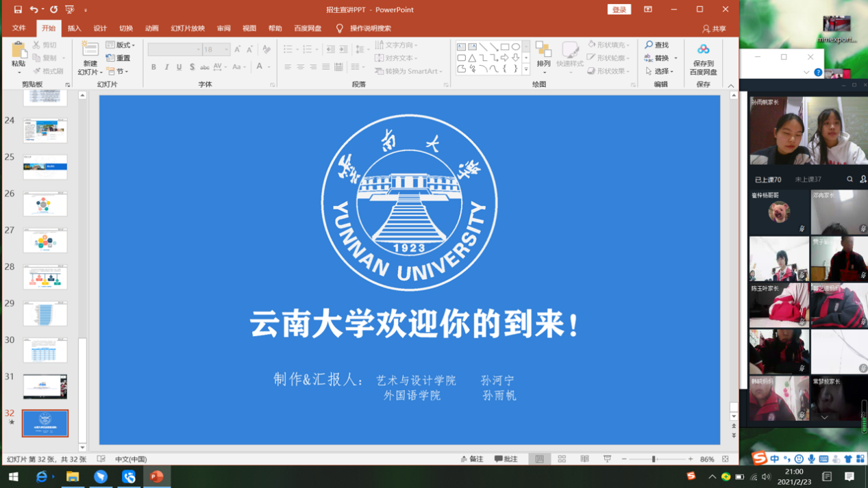Screen dimensions: 868x488
Task: Click the 86% zoom level
Action: 707,459
